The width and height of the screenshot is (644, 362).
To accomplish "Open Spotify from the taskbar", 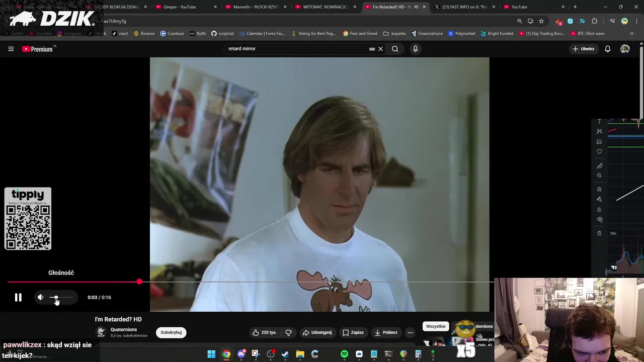I will (x=344, y=354).
